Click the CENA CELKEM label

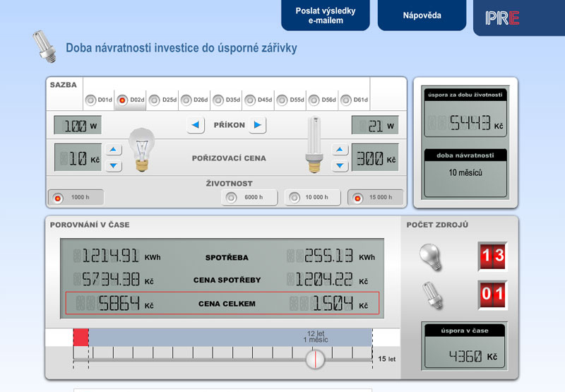tap(227, 304)
